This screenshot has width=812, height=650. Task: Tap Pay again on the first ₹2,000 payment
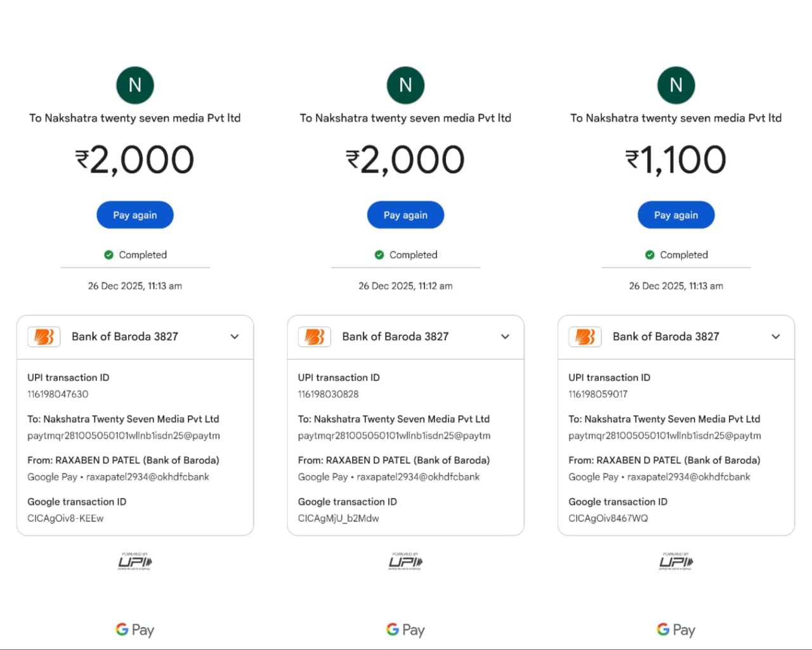pos(135,215)
